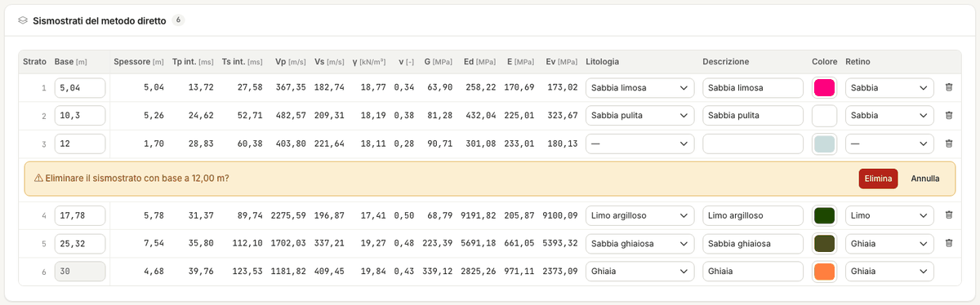The image size is (980, 305).
Task: Edit the Base field with value 10,3
Action: pos(80,116)
